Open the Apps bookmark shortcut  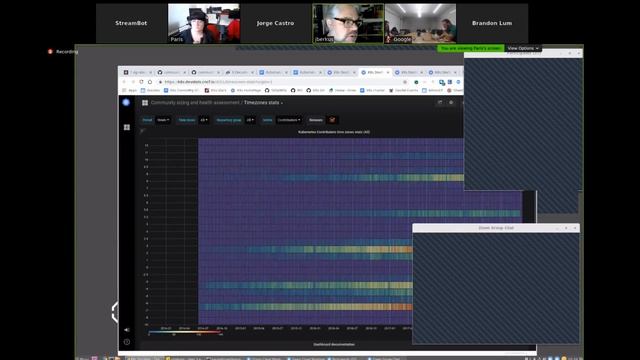pos(130,90)
